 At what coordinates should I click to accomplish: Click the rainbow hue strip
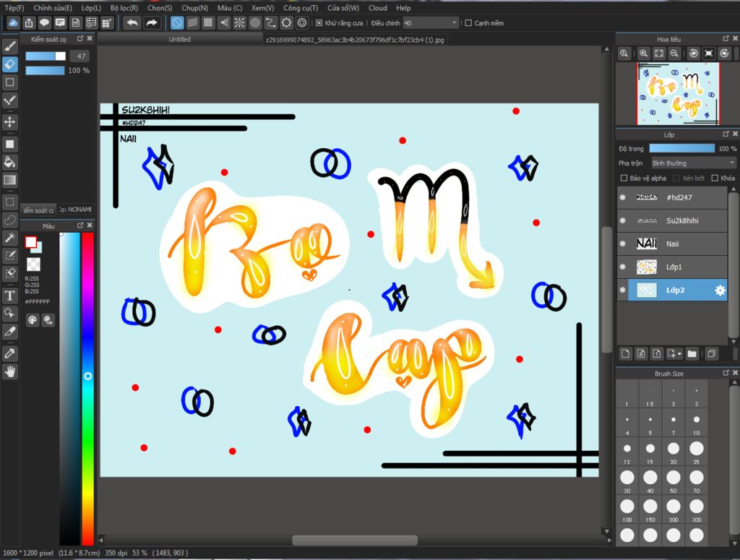click(x=87, y=388)
